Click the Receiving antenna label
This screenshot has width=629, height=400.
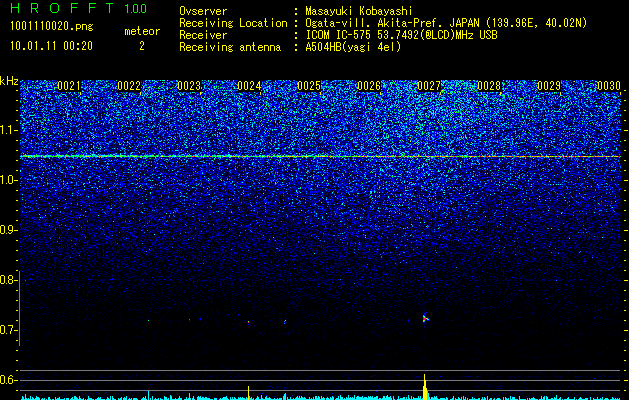(230, 47)
